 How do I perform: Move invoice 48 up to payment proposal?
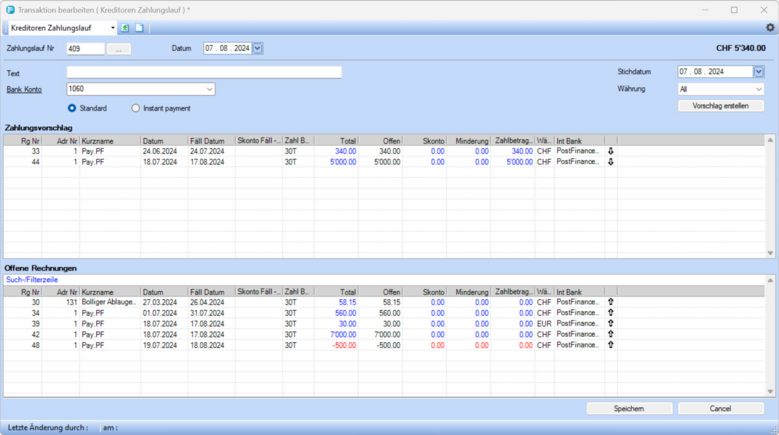click(611, 345)
